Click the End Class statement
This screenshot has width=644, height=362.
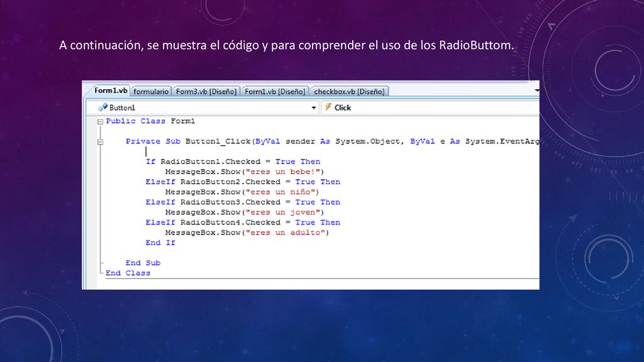click(128, 273)
